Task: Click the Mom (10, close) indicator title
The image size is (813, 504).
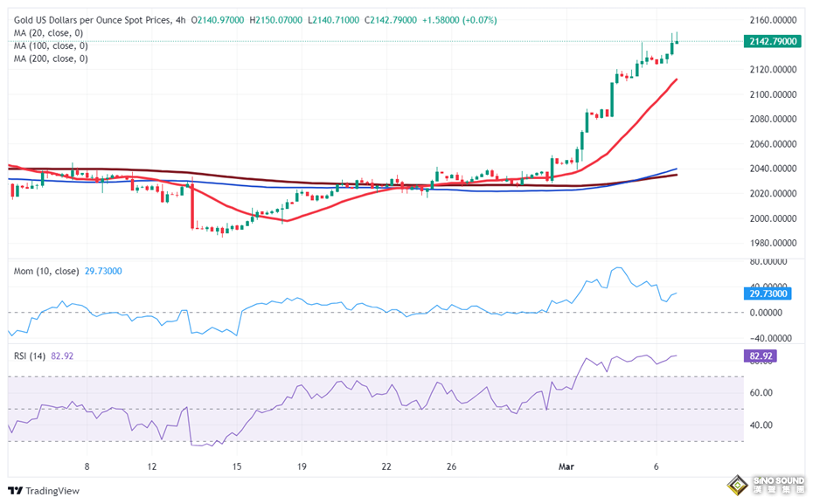Action: pos(45,271)
